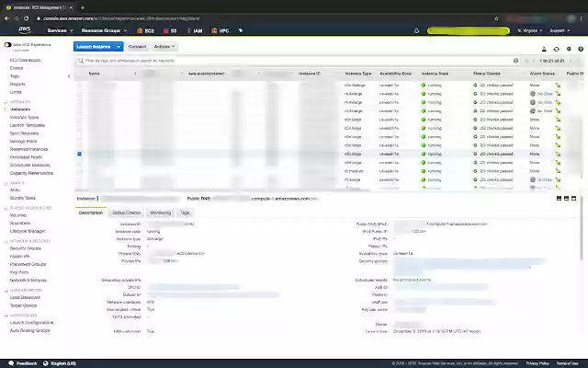Open the S3 shortcut in the top bar

[x=172, y=30]
